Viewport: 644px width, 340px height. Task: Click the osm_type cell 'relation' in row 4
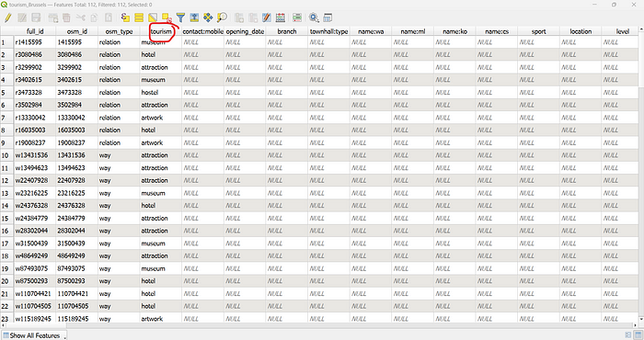point(119,80)
